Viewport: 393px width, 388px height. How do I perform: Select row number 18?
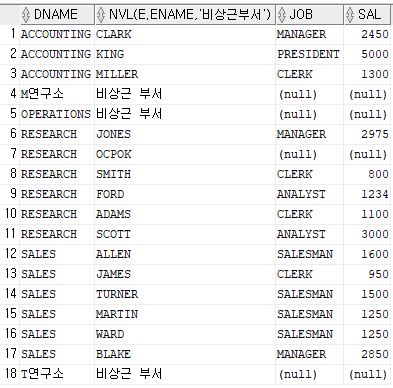(x=10, y=374)
